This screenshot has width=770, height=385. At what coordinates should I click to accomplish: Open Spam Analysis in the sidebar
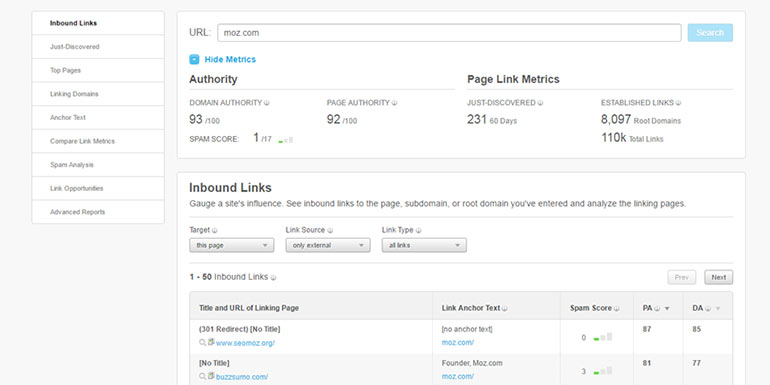98,165
